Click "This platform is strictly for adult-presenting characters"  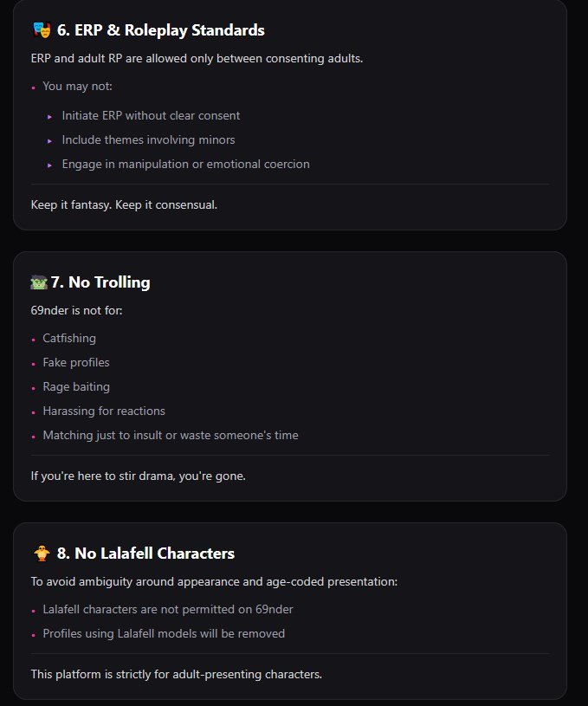pos(176,674)
